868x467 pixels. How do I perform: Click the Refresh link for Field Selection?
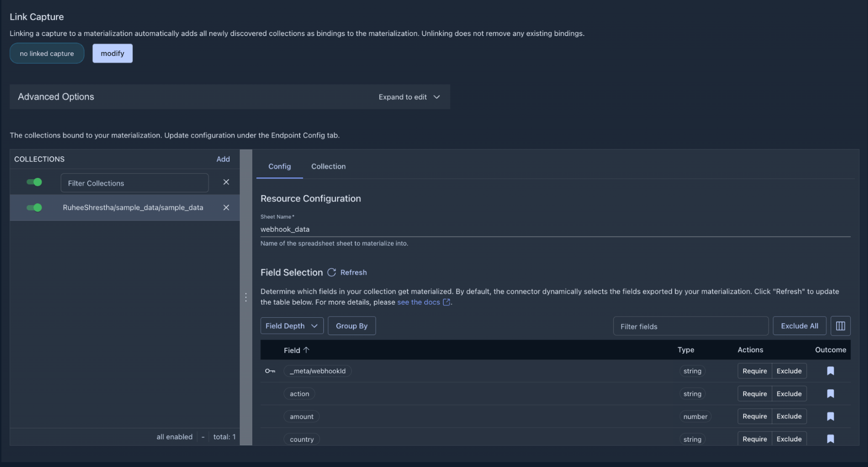[353, 273]
